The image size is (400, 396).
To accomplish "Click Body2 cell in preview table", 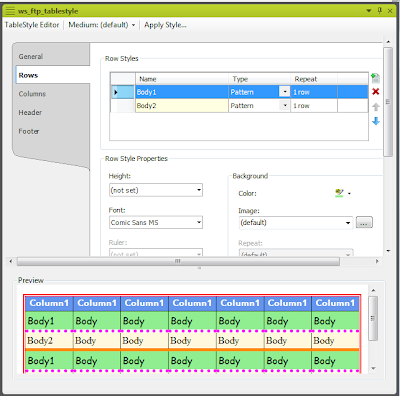I will click(x=49, y=341).
